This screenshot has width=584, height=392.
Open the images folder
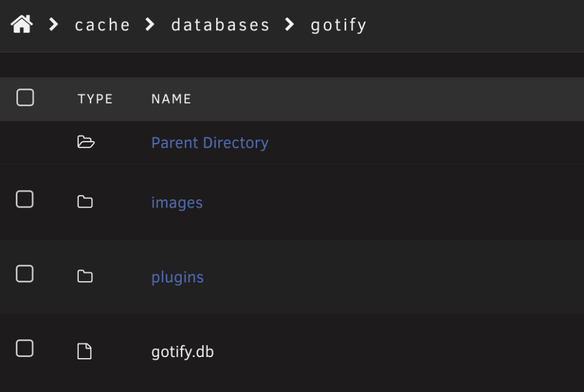click(177, 203)
